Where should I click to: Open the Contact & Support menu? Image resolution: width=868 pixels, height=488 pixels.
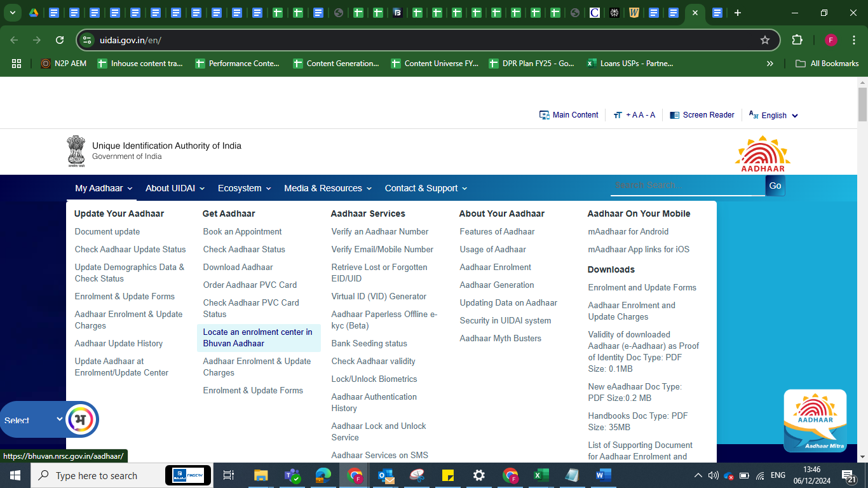(x=426, y=188)
